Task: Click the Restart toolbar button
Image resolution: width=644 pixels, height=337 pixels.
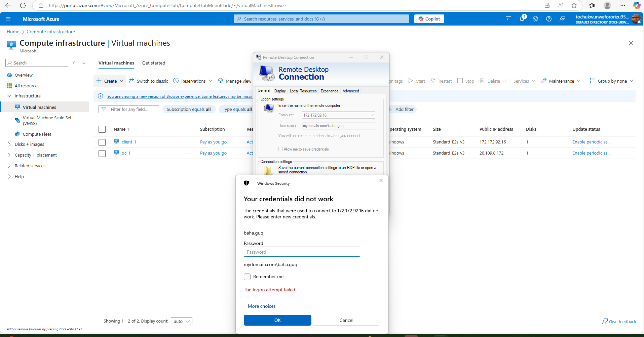Action: click(441, 81)
